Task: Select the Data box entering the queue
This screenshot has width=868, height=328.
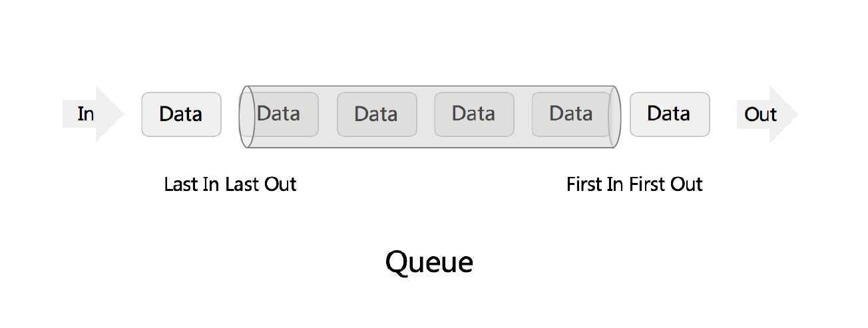Action: [181, 114]
